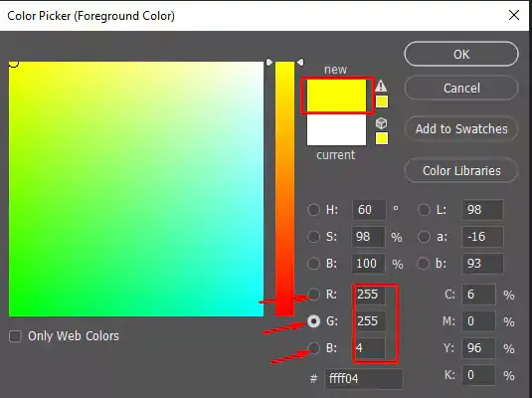Click the R field showing 255
The height and width of the screenshot is (398, 532).
pyautogui.click(x=370, y=295)
